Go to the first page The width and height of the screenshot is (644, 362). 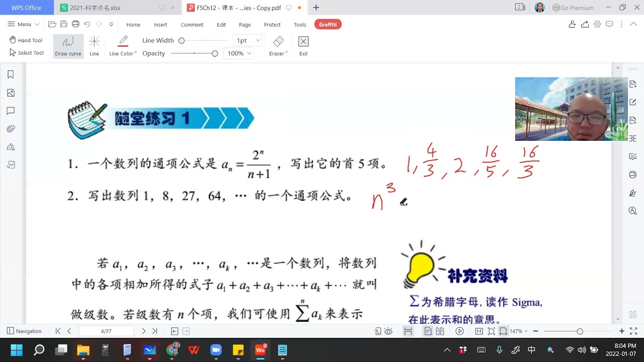(58, 331)
